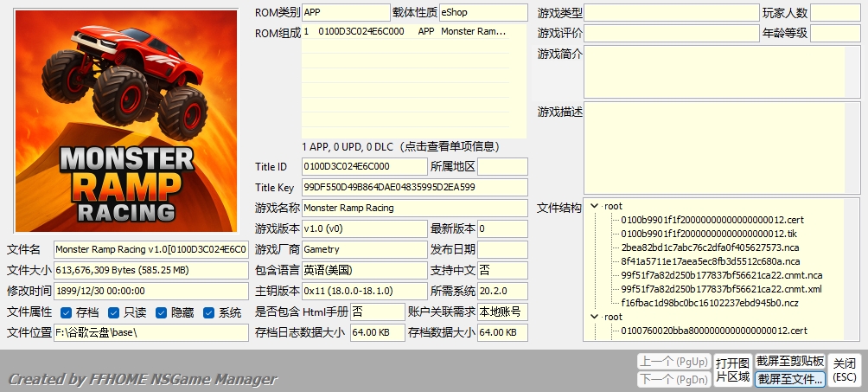Toggle the 存档 (Archive) attribute checkbox
This screenshot has width=868, height=392.
click(x=67, y=312)
